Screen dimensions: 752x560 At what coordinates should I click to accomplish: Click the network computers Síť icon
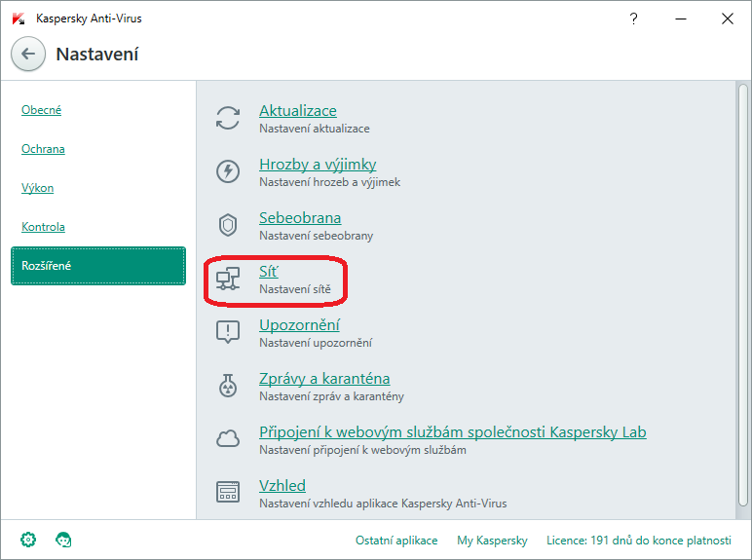pos(228,279)
